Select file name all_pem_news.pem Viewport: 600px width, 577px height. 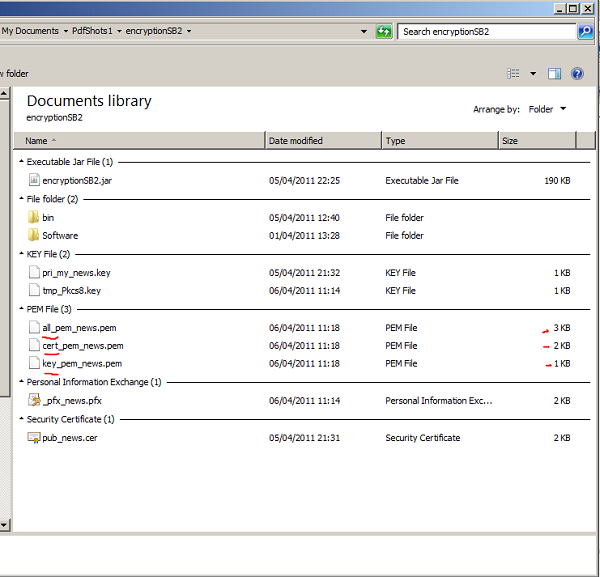79,328
